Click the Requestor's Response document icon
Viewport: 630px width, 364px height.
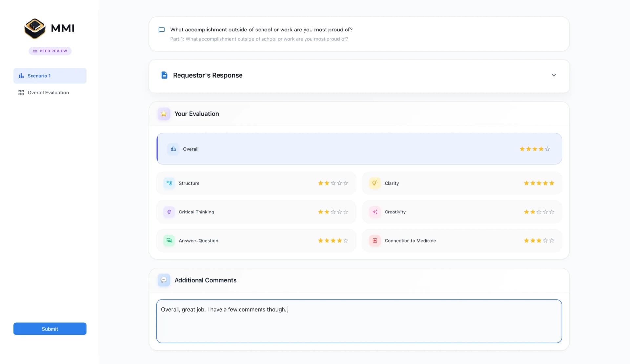164,75
